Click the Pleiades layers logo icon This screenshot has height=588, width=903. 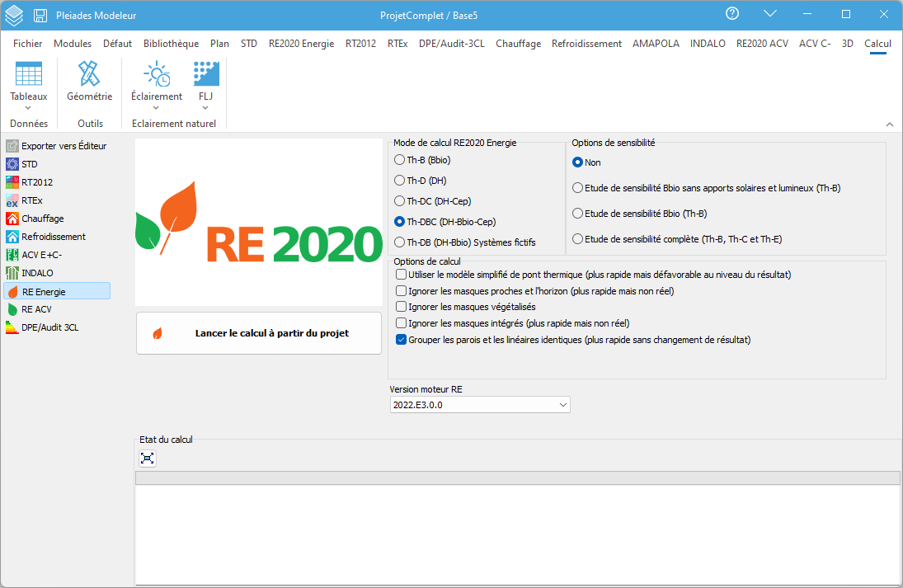pyautogui.click(x=14, y=16)
